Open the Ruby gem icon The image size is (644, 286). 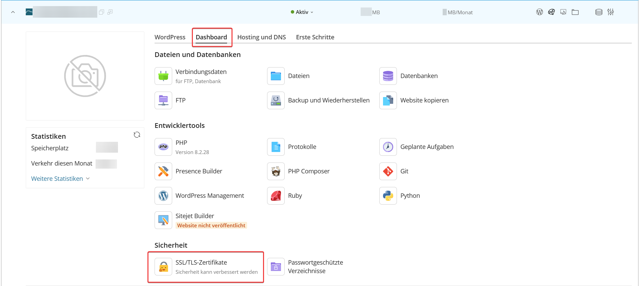point(276,196)
